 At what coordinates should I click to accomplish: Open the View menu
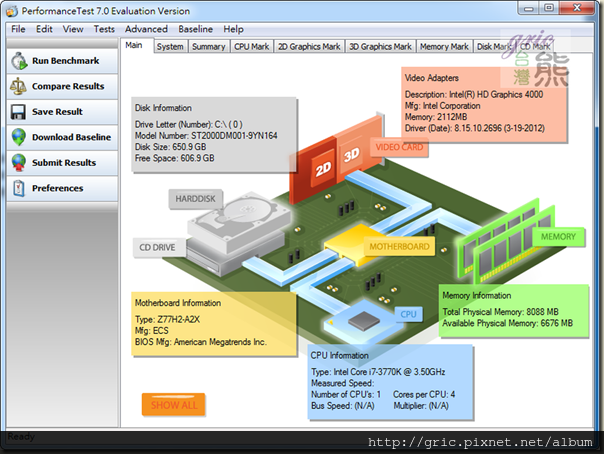tap(73, 29)
